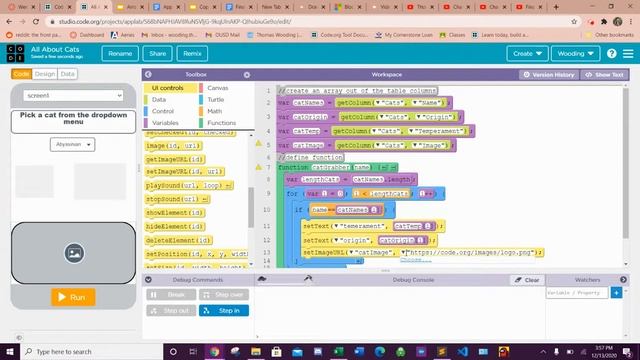Viewport: 640px width, 360px height.
Task: Expand the Watchers panel arrow icon
Action: [x=623, y=280]
